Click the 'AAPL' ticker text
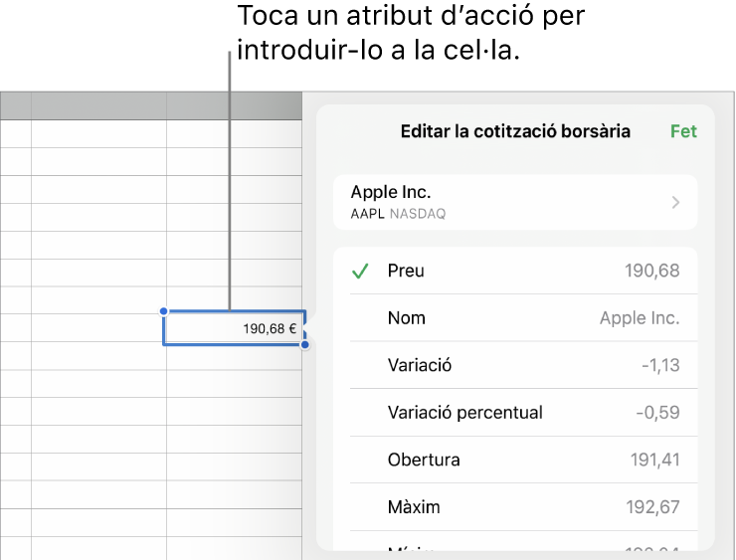736x560 pixels. point(368,214)
